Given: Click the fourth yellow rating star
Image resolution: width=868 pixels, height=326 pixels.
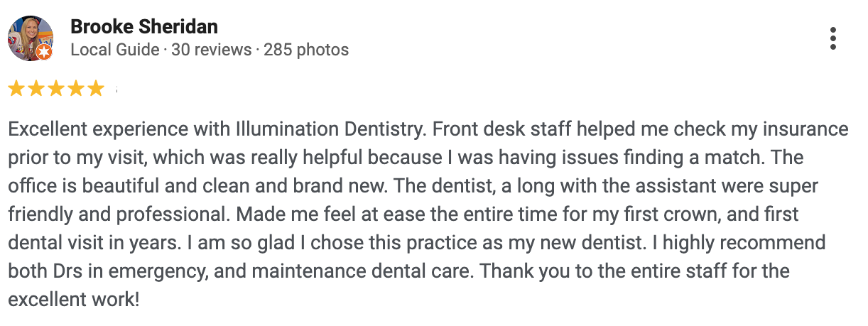Looking at the screenshot, I should click(76, 89).
